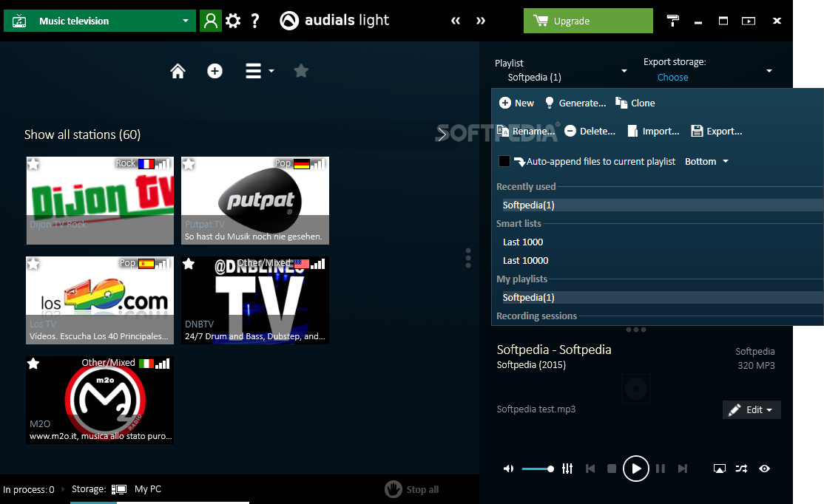
Task: Open Putpat.TV station thumbnail
Action: pyautogui.click(x=255, y=200)
